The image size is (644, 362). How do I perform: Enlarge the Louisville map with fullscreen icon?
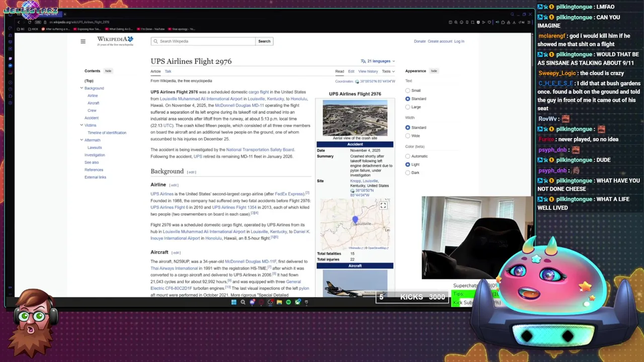(x=383, y=206)
